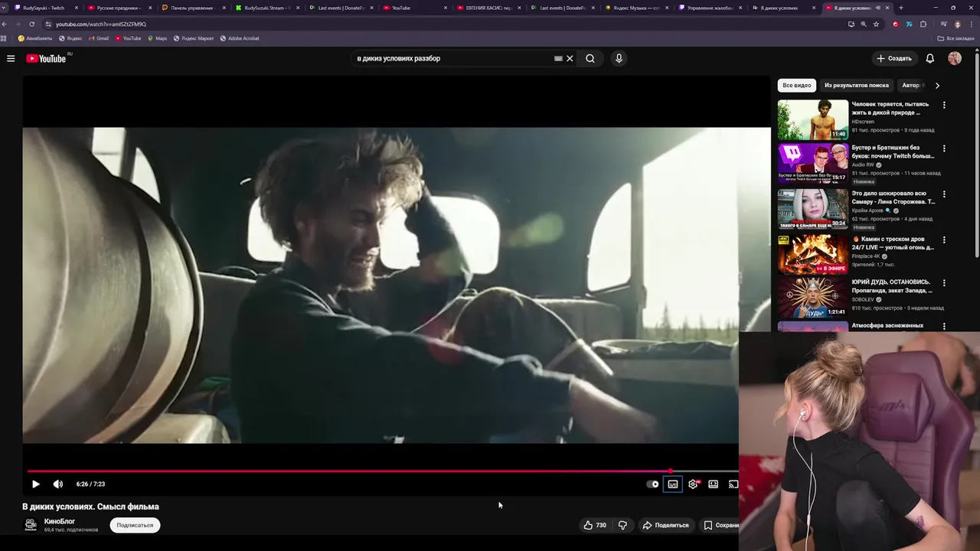
Task: Open the browser apps grid icon
Action: [x=5, y=38]
